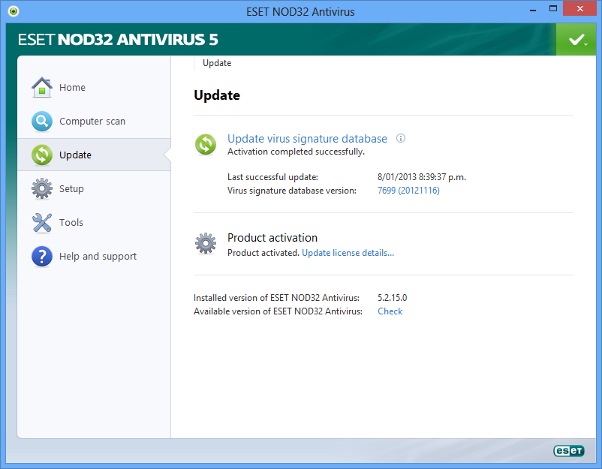Click ESET NOD32 ANTIVIRUS 5 banner title

coord(118,40)
